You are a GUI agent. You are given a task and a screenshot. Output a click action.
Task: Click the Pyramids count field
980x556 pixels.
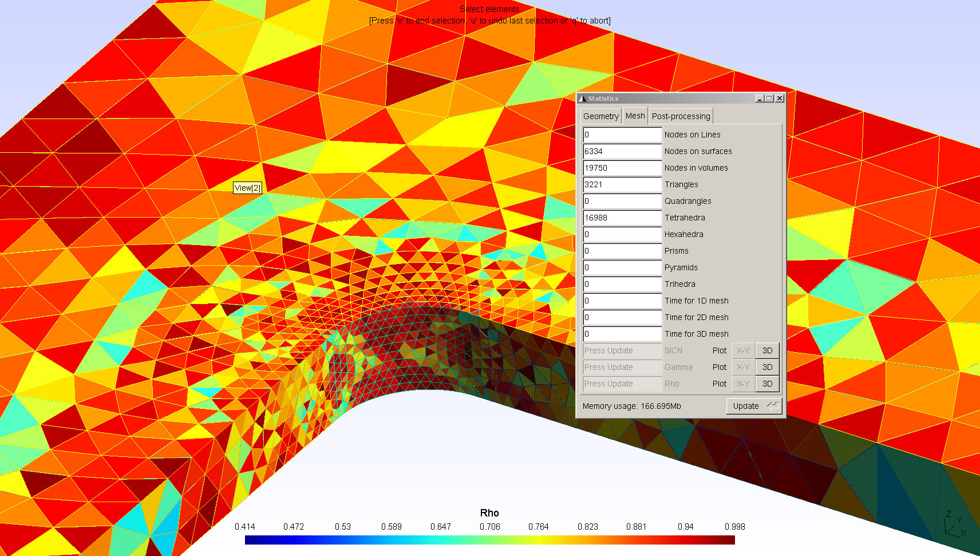pos(622,267)
